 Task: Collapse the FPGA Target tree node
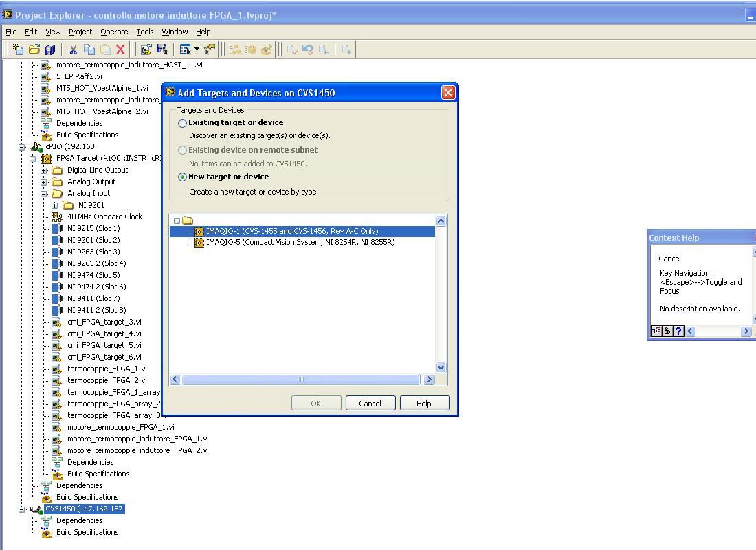click(33, 159)
